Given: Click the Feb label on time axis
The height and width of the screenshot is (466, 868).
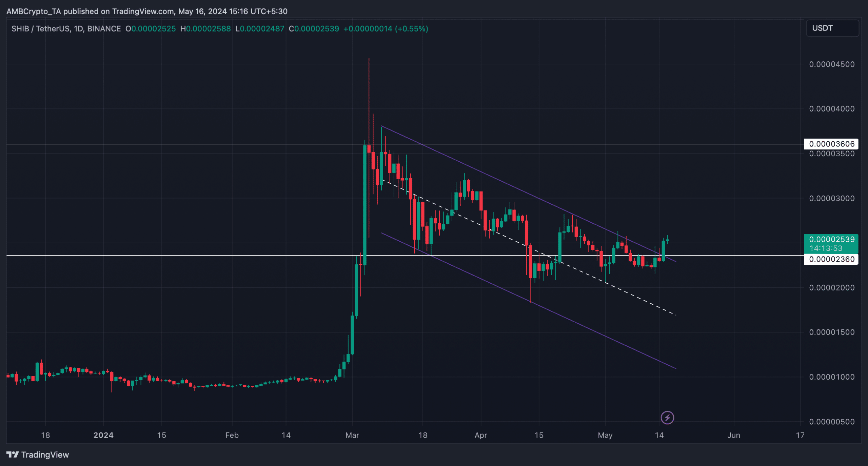Looking at the screenshot, I should [x=232, y=435].
